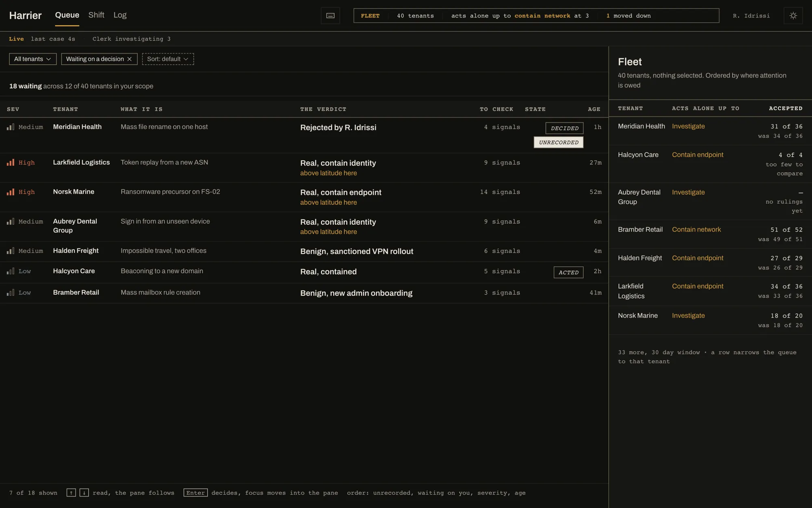Click severity bars icon for Meridian Health

[x=11, y=127]
